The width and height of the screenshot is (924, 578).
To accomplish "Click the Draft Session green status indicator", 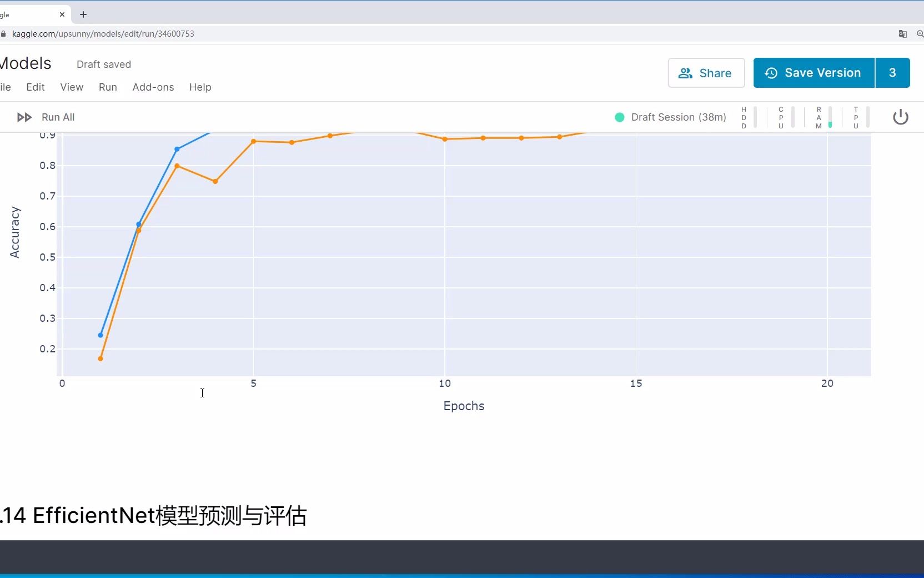I will click(x=619, y=117).
